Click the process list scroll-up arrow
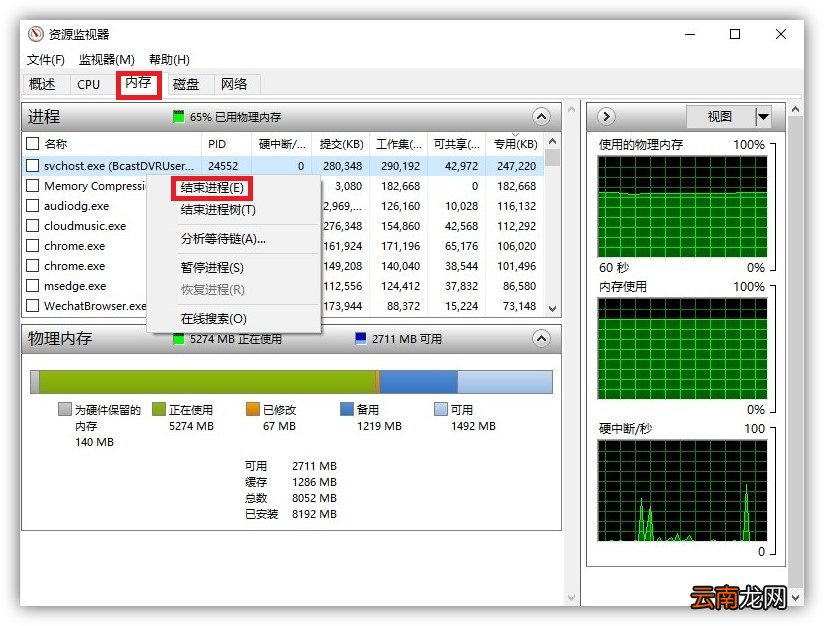This screenshot has width=824, height=626. click(552, 141)
